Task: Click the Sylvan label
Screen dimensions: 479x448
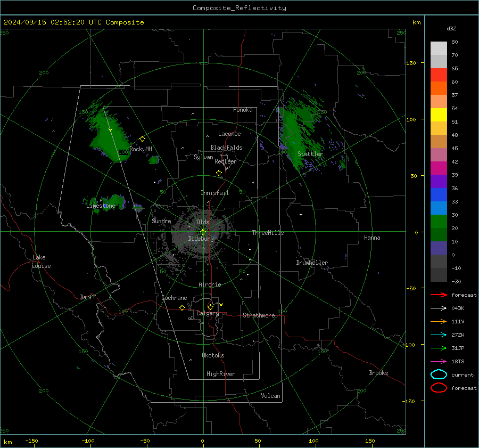Action: (x=203, y=157)
